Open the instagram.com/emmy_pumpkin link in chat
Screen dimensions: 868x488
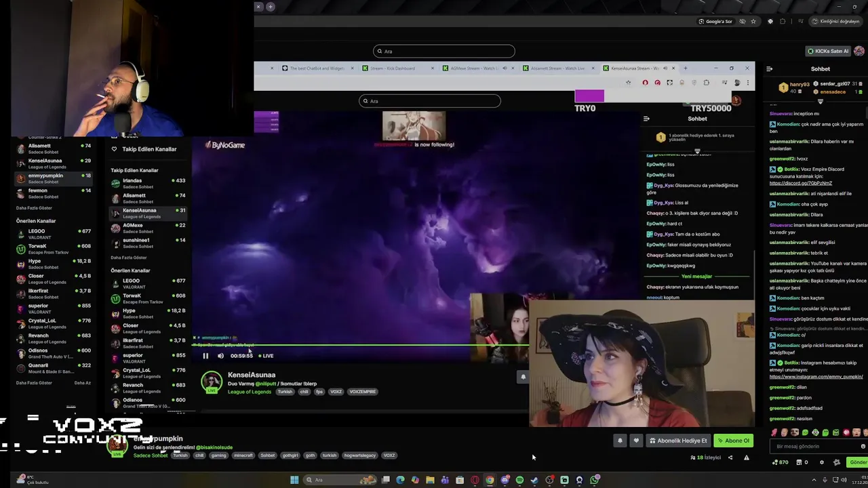click(x=816, y=376)
